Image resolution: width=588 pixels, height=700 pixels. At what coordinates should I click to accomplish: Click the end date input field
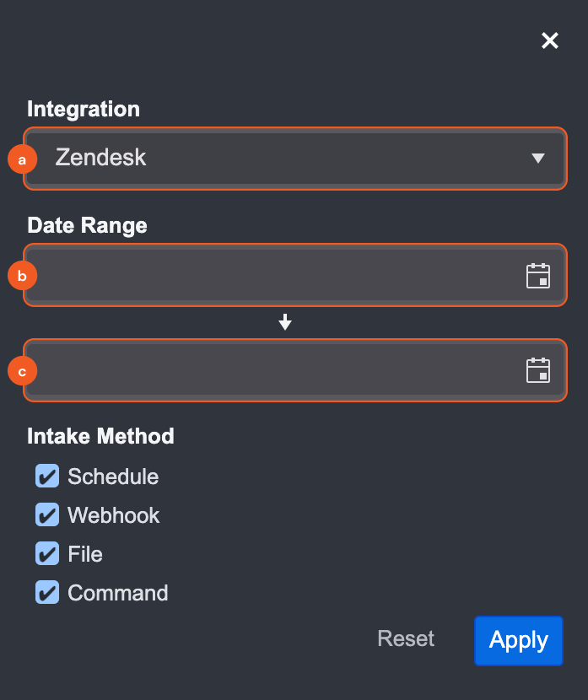[270, 370]
